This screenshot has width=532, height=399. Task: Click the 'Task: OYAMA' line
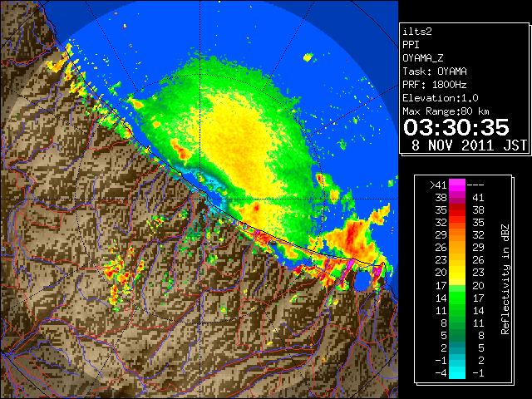[x=435, y=71]
